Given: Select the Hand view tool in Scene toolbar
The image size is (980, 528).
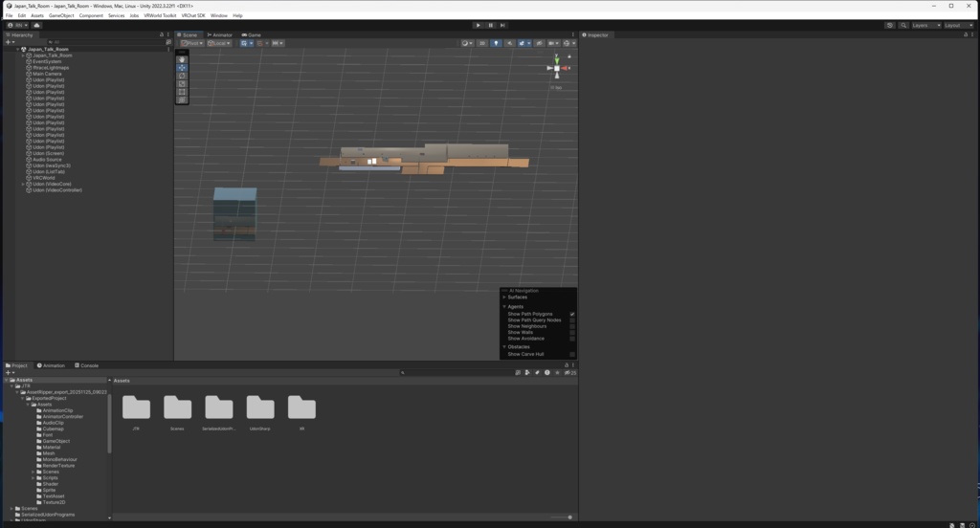Looking at the screenshot, I should [x=182, y=60].
